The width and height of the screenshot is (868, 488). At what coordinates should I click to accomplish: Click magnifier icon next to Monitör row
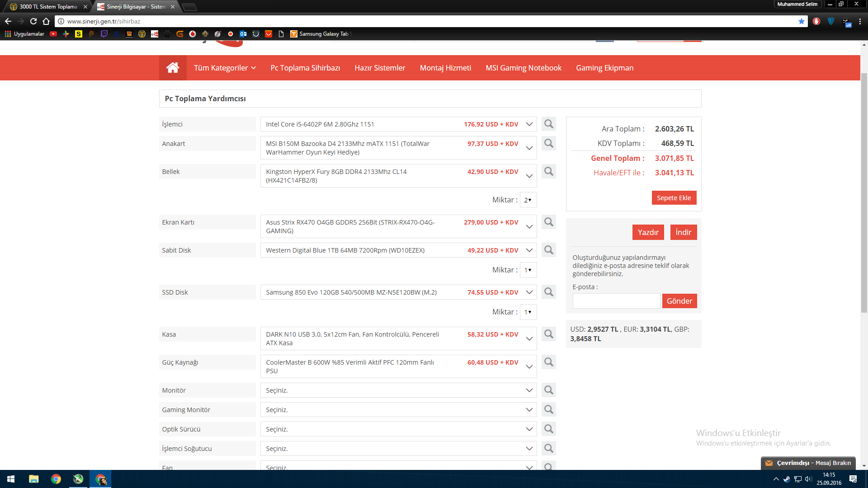[x=548, y=390]
